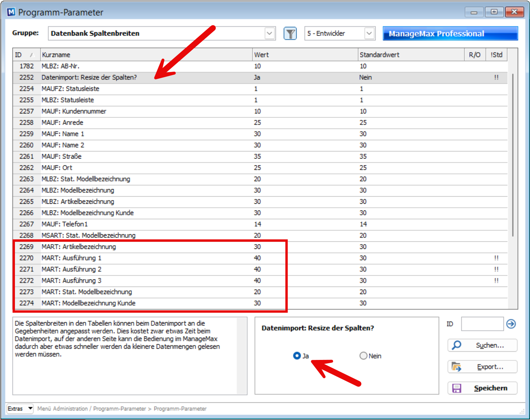The width and height of the screenshot is (530, 420).
Task: Click the ManageMax app icon in title bar
Action: 11,12
